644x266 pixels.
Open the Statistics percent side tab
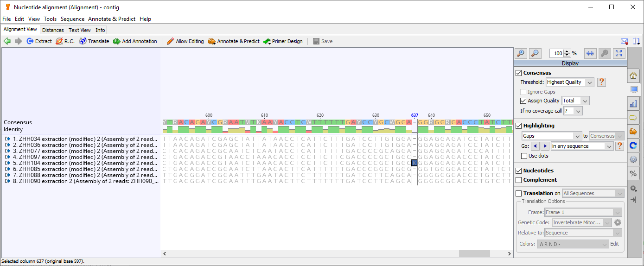(x=633, y=174)
